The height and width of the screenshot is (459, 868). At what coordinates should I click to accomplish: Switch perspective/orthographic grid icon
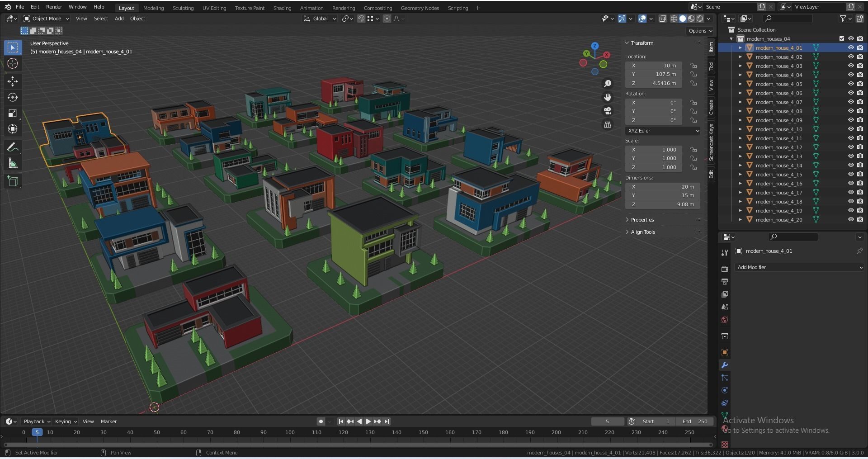click(608, 124)
